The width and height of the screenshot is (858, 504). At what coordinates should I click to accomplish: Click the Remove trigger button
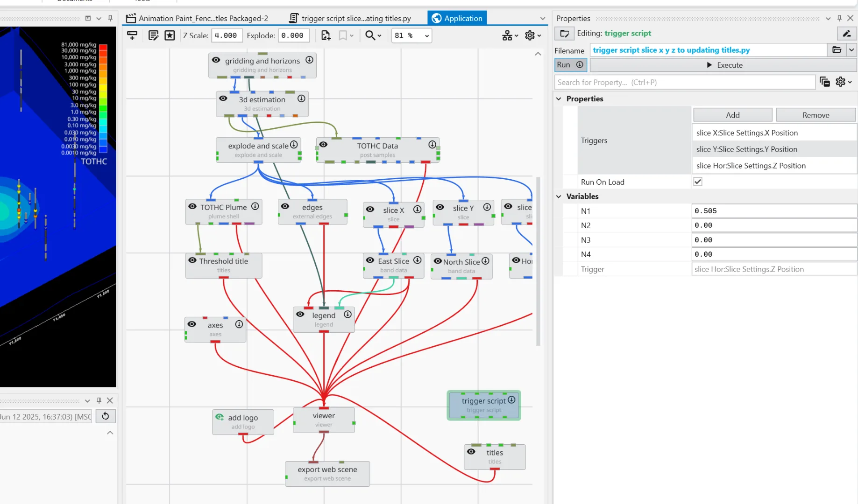pos(815,115)
